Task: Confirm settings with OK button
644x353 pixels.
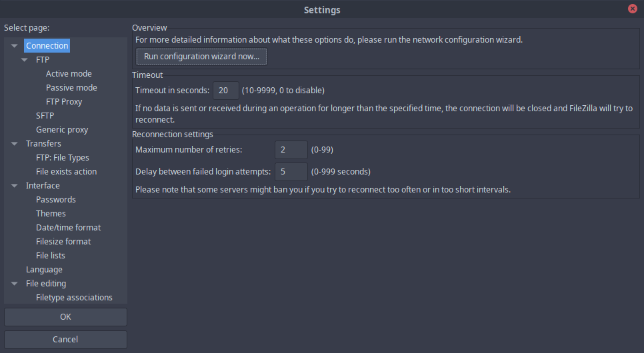Action: (x=66, y=317)
